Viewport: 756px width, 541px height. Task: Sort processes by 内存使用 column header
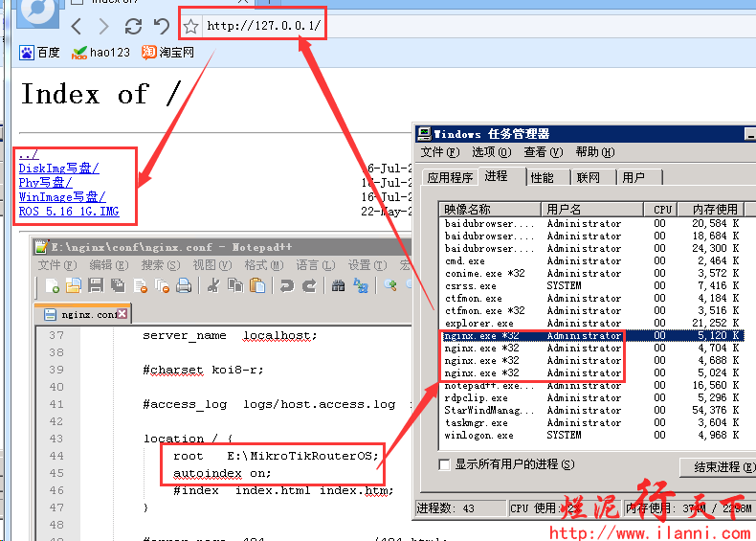pos(714,209)
